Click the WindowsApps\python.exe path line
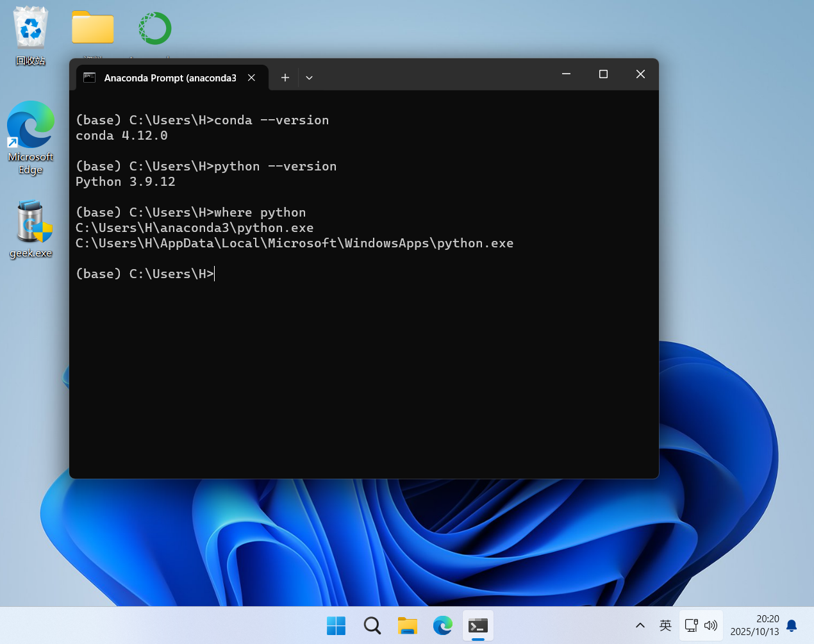This screenshot has height=644, width=814. tap(295, 243)
